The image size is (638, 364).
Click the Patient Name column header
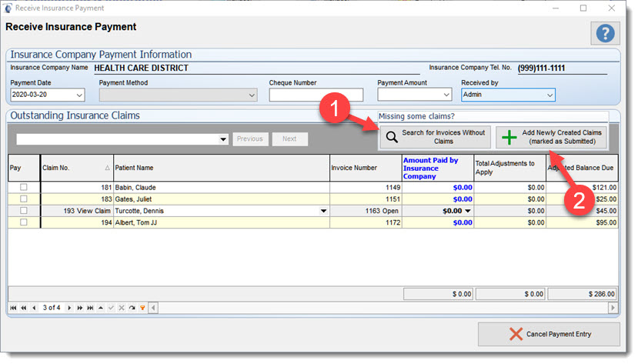pyautogui.click(x=222, y=168)
